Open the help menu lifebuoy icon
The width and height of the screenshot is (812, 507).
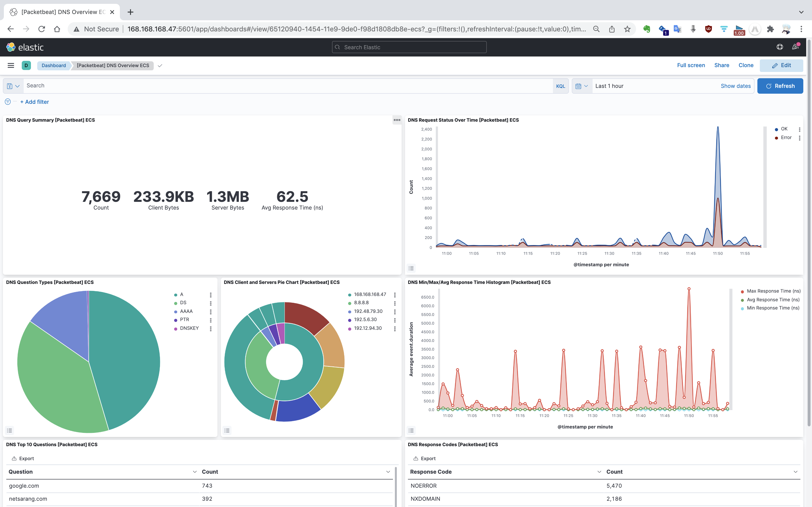coord(780,47)
